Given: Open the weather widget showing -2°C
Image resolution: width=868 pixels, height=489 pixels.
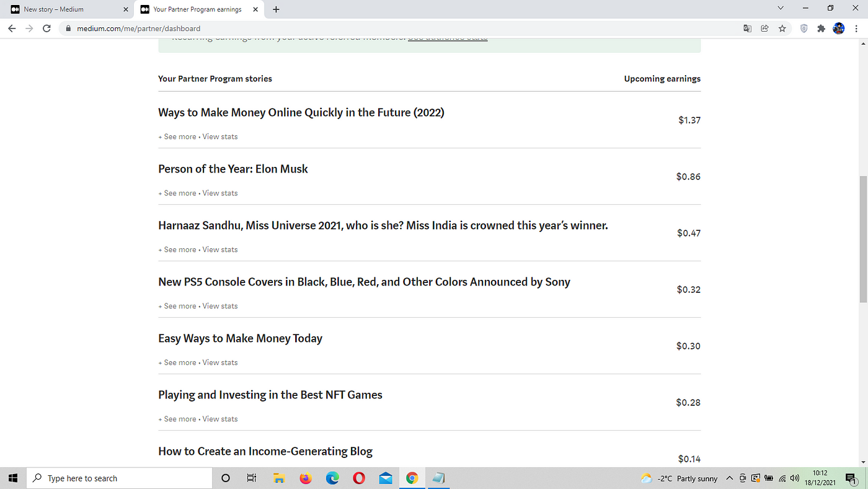Looking at the screenshot, I should 680,478.
